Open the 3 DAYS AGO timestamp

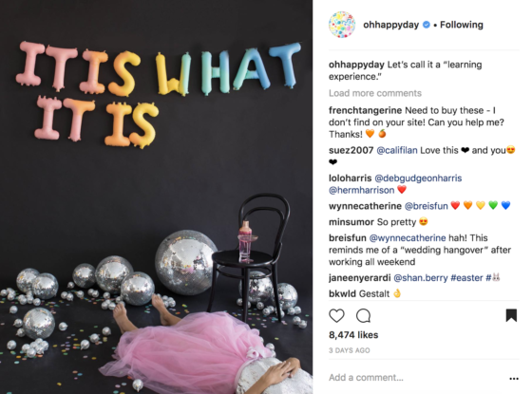click(350, 350)
